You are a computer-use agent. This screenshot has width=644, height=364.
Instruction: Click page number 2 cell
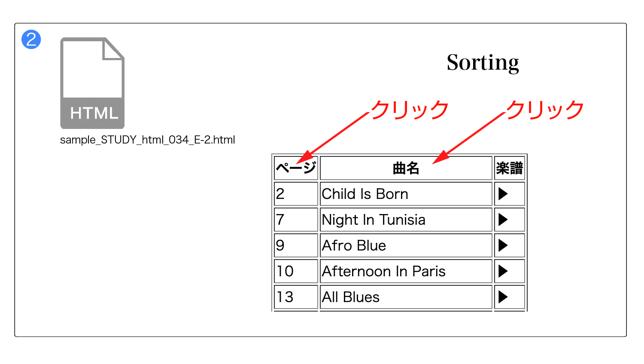(296, 194)
